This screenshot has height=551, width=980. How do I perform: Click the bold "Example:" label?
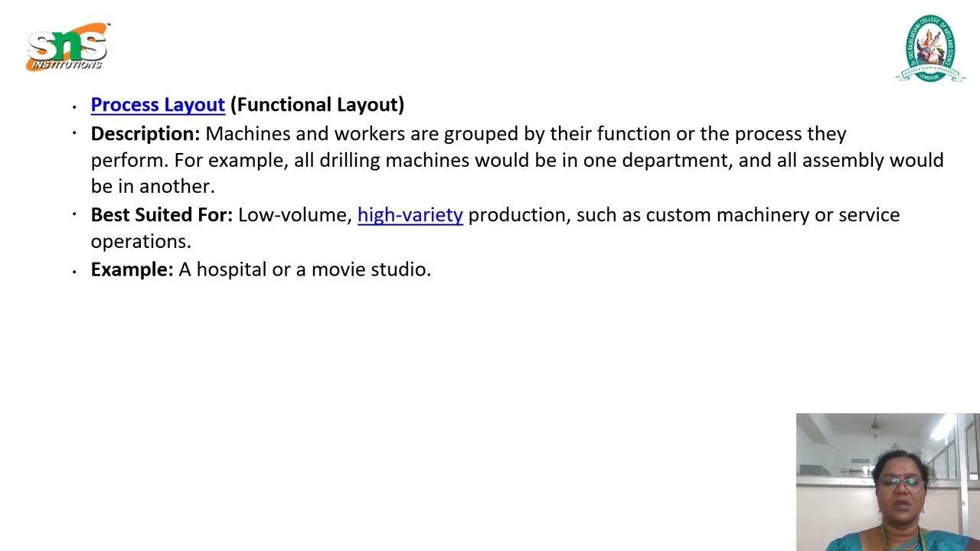tap(132, 269)
